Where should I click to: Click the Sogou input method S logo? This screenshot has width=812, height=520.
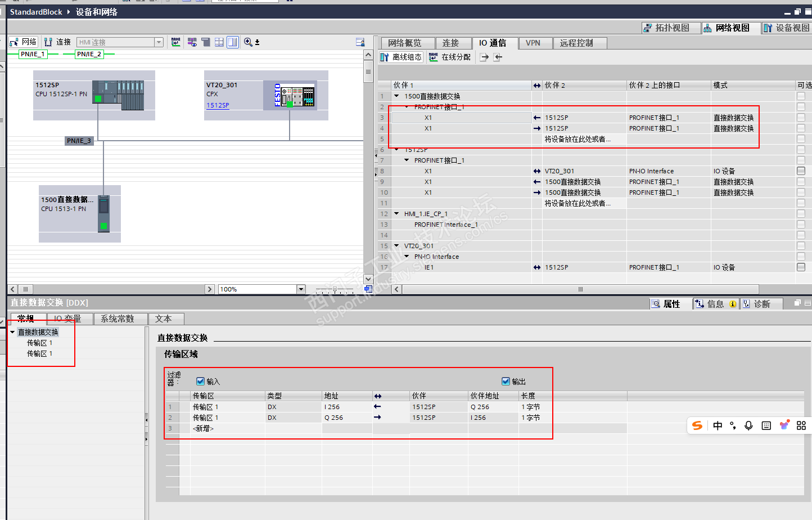(697, 425)
